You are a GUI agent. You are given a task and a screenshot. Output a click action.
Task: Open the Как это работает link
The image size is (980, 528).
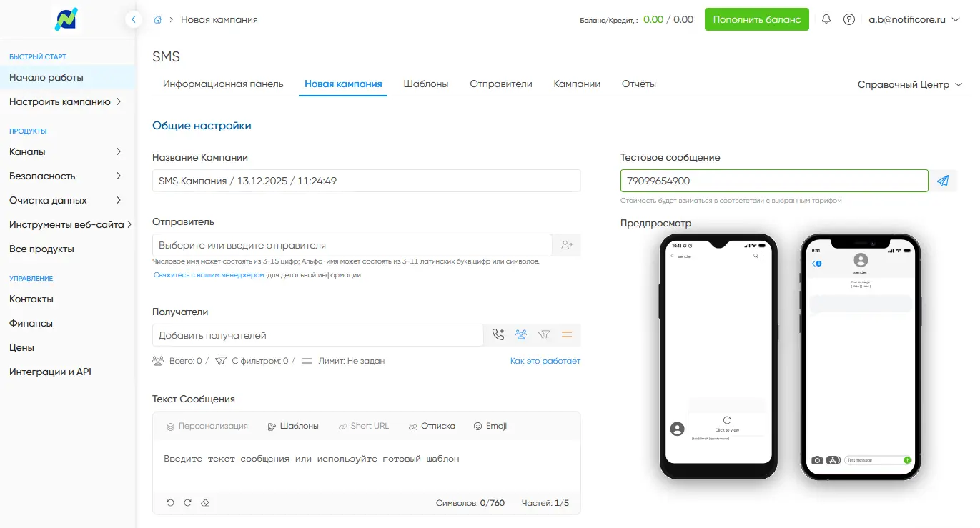pyautogui.click(x=545, y=361)
